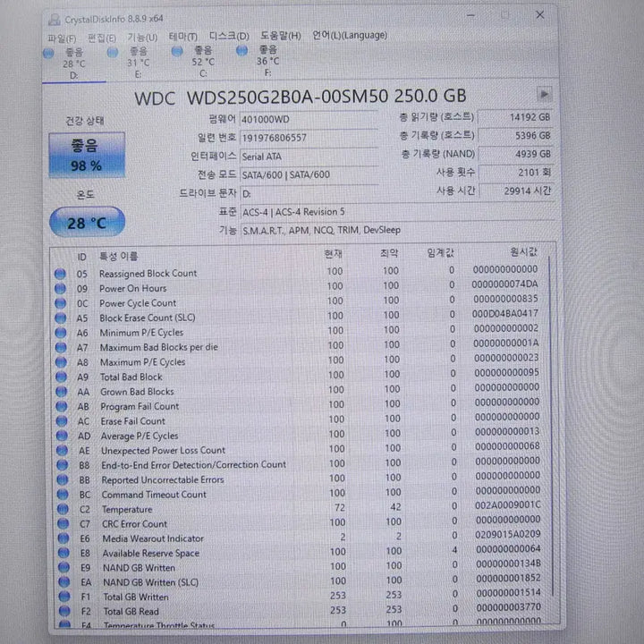Select disk E: tab at 31 °C
The height and width of the screenshot is (644, 644).
[x=138, y=63]
